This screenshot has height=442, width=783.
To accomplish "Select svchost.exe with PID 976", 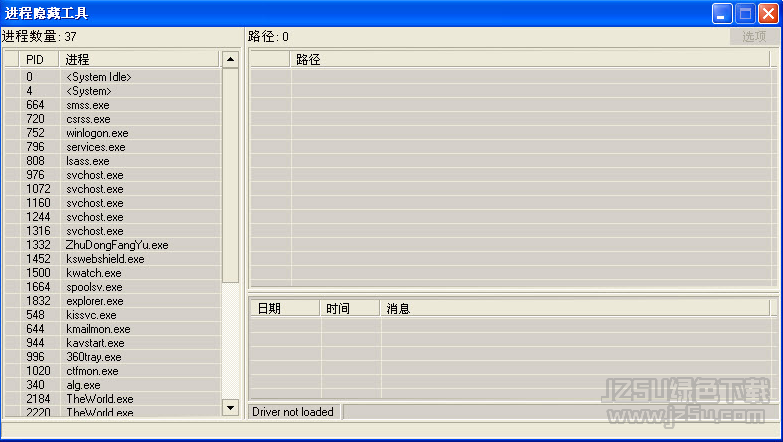I will click(112, 175).
